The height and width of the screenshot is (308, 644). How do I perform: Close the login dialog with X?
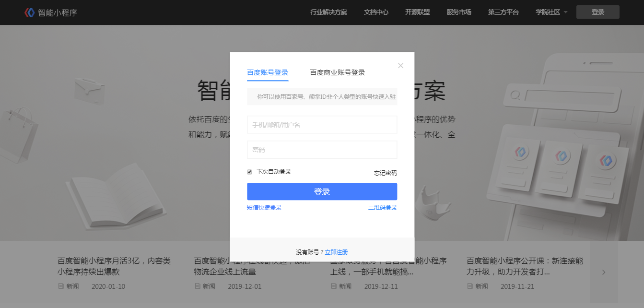[401, 66]
